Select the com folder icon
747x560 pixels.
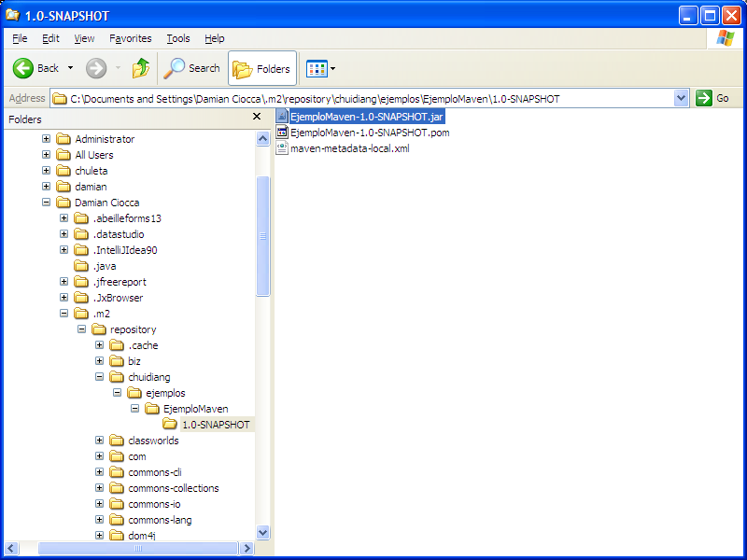tap(117, 456)
